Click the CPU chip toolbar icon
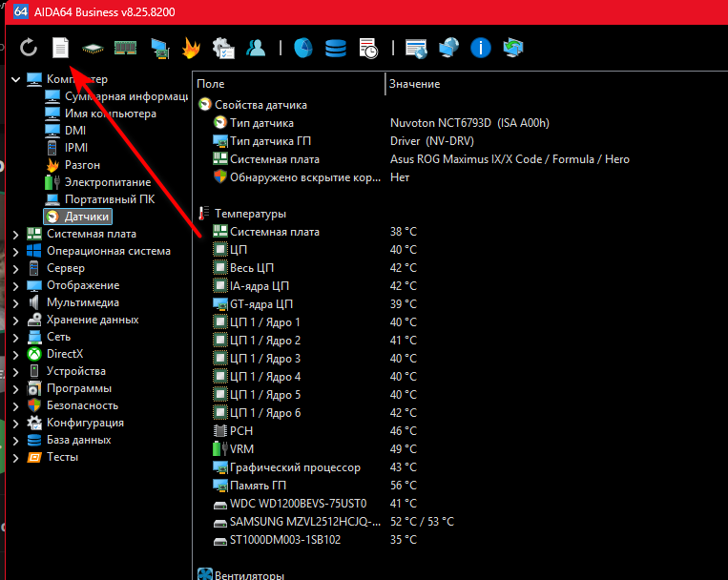The height and width of the screenshot is (580, 728). tap(93, 47)
